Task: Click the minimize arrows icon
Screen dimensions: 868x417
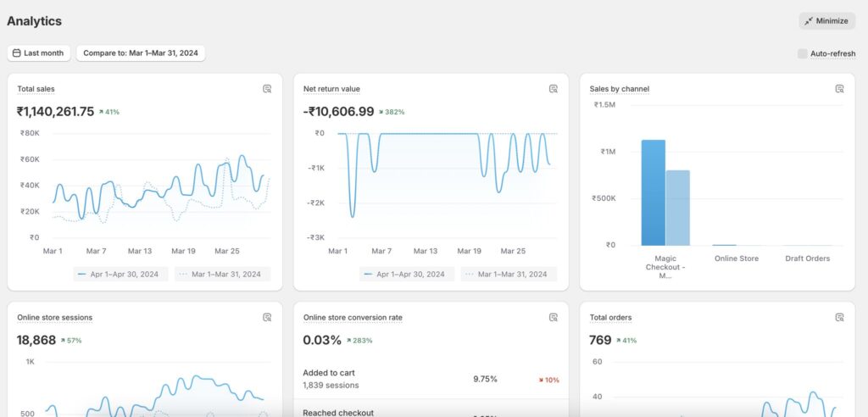Action: click(x=809, y=21)
